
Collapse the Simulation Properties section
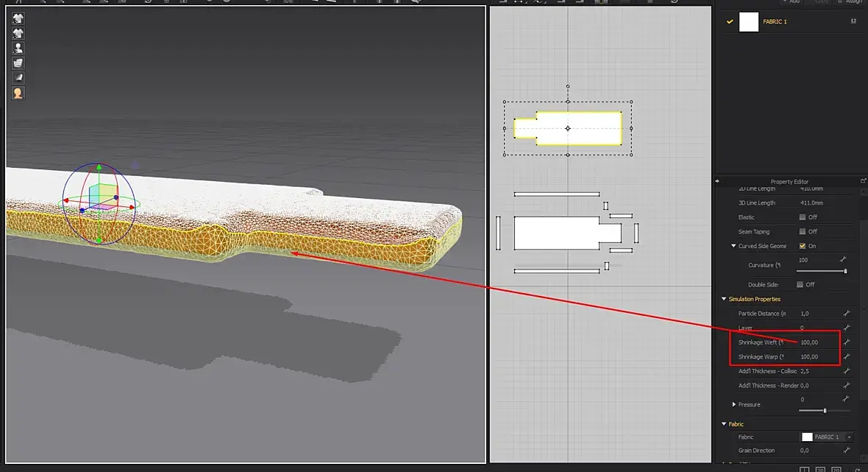tap(724, 299)
